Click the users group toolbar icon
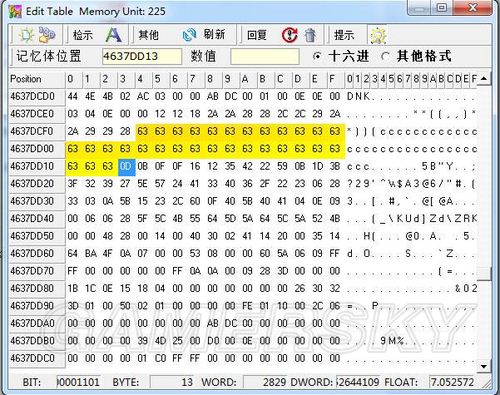 (47, 35)
